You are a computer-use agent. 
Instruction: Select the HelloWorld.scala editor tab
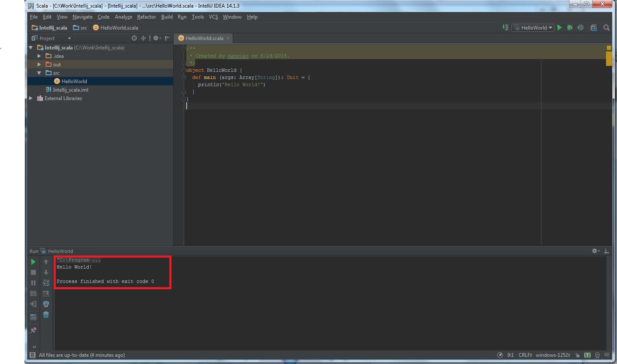204,38
